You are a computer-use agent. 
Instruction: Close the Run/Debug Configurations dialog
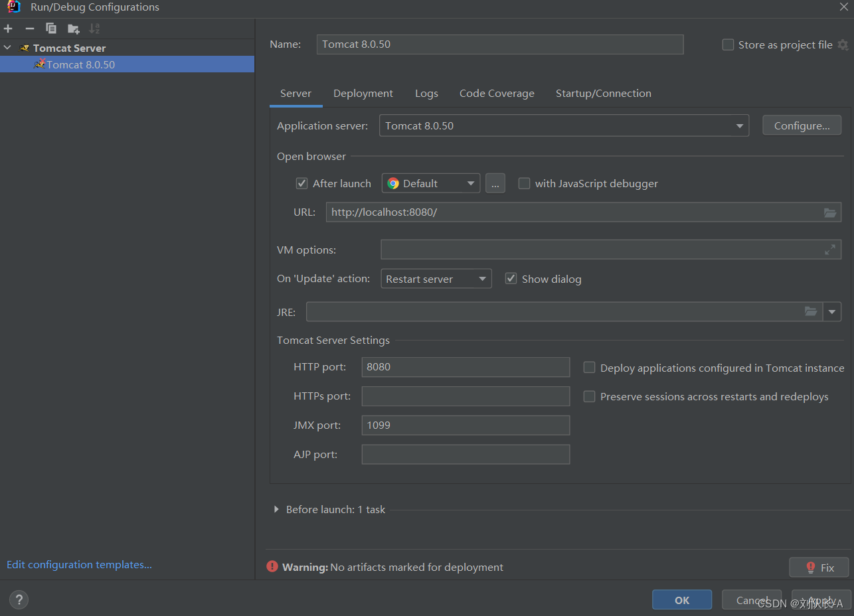[x=843, y=7]
